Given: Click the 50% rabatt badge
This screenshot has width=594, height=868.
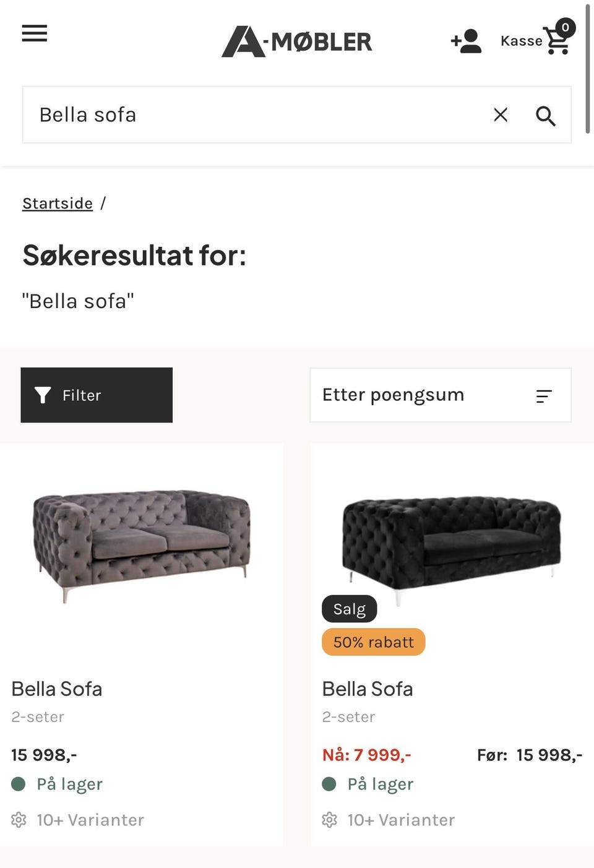Looking at the screenshot, I should (x=373, y=642).
